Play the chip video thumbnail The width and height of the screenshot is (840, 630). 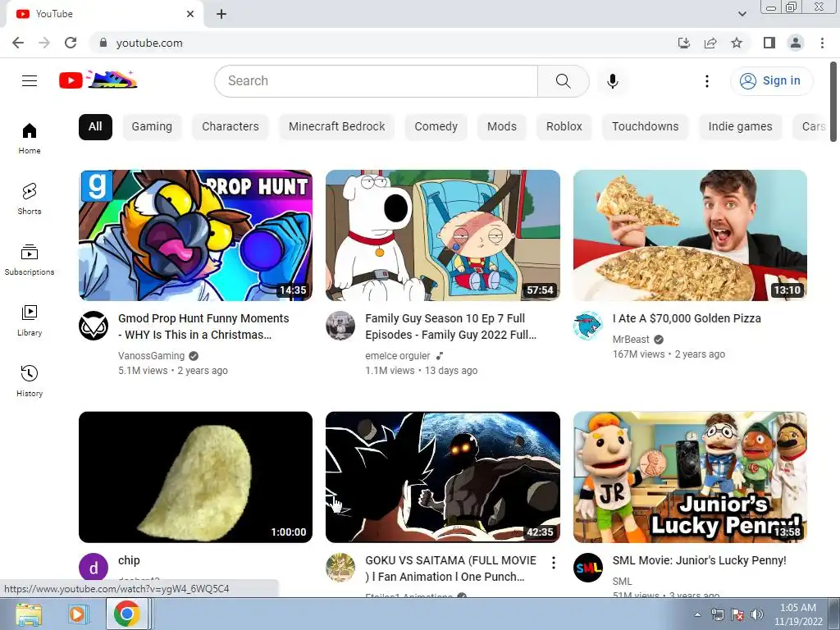(x=195, y=477)
